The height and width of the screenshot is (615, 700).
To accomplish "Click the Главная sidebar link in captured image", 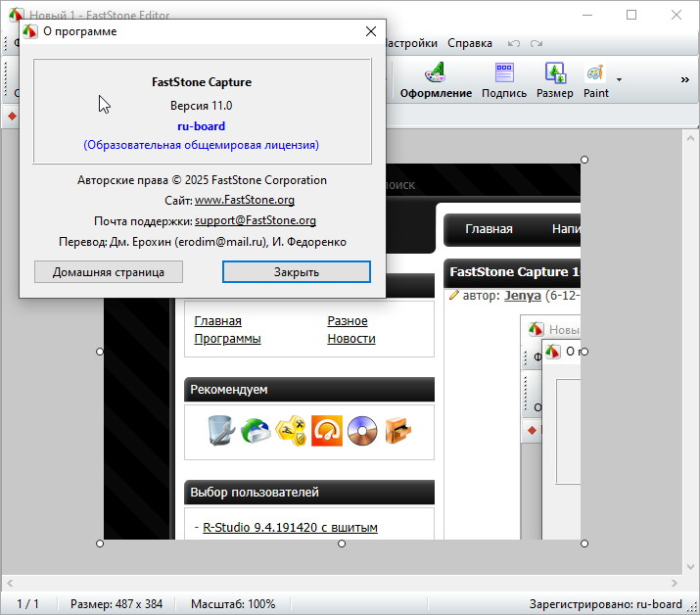I will click(218, 320).
